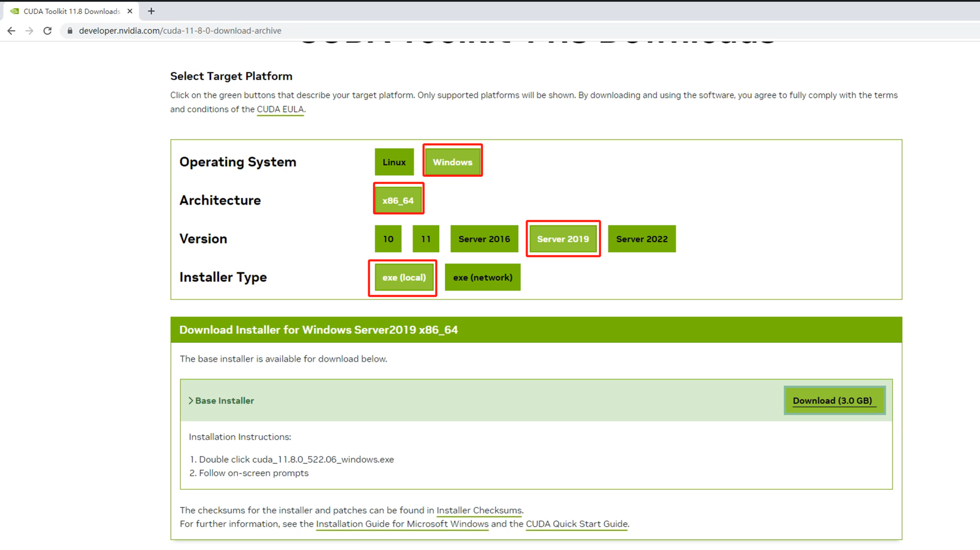Go back to the previous page
The height and width of the screenshot is (550, 980).
pyautogui.click(x=11, y=30)
